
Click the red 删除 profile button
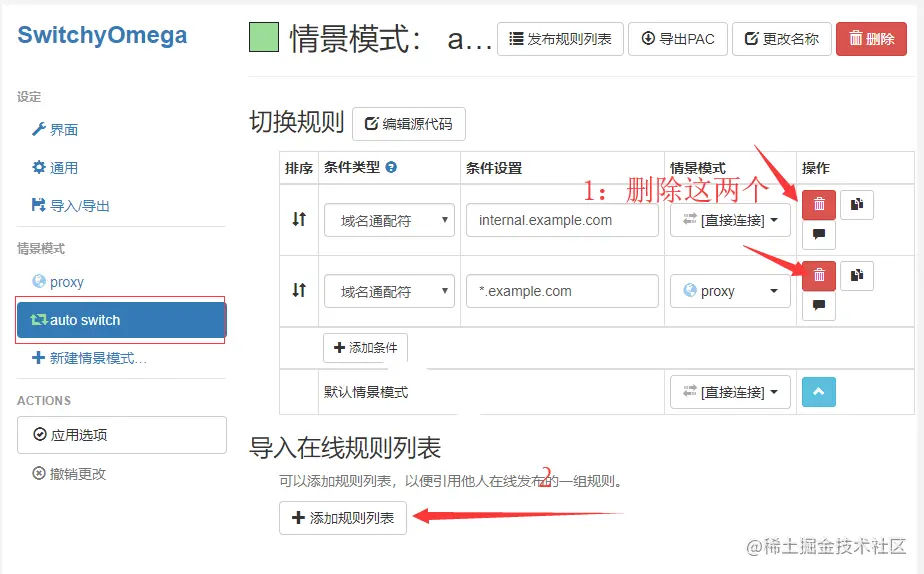click(871, 39)
